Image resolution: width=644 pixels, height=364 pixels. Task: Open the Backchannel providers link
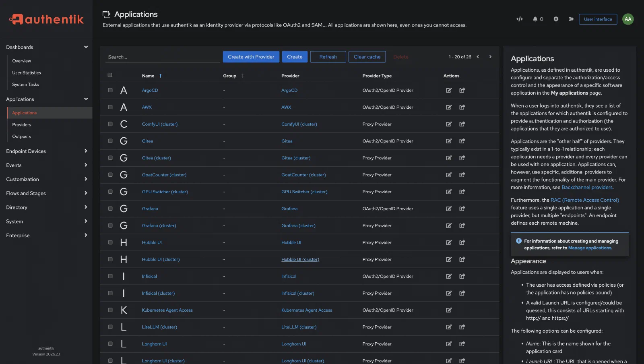(587, 187)
